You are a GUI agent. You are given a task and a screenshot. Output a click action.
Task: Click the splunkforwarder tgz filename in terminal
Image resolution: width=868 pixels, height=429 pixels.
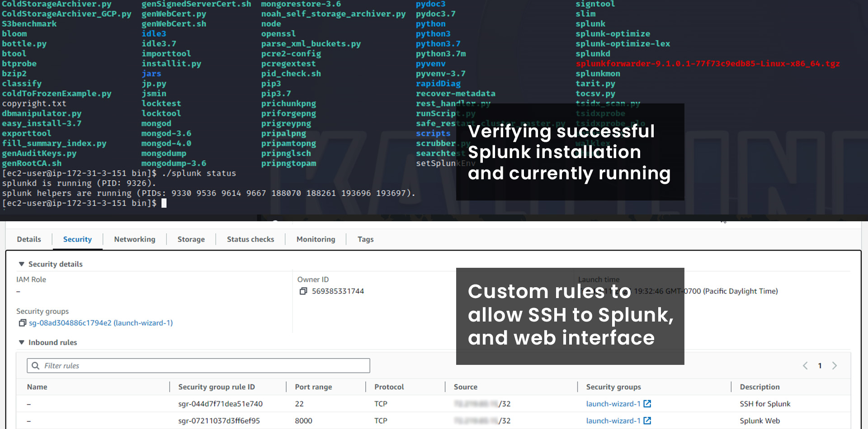click(x=708, y=64)
